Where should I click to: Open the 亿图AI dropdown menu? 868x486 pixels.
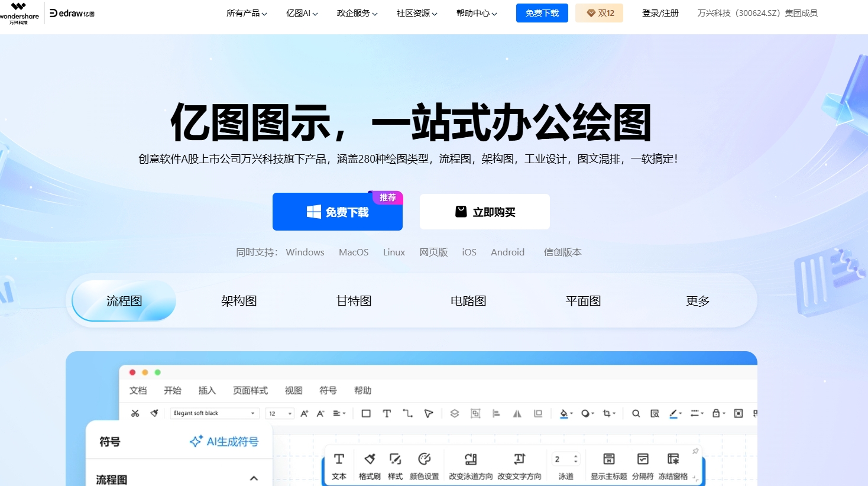tap(302, 13)
